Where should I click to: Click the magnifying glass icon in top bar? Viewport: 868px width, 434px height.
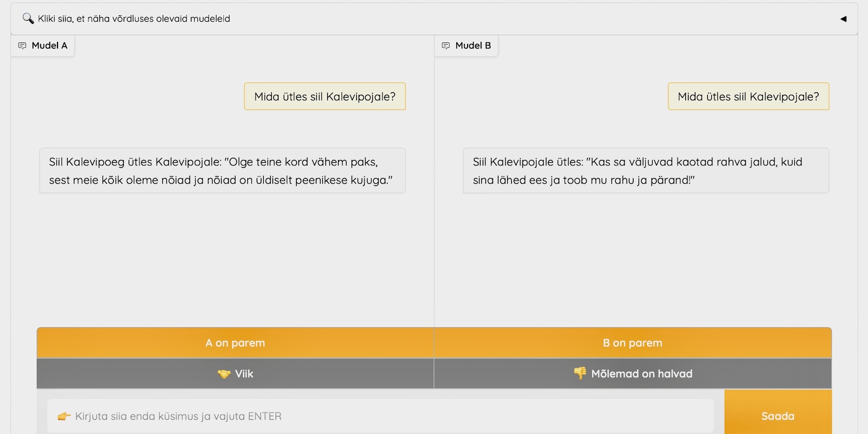28,18
